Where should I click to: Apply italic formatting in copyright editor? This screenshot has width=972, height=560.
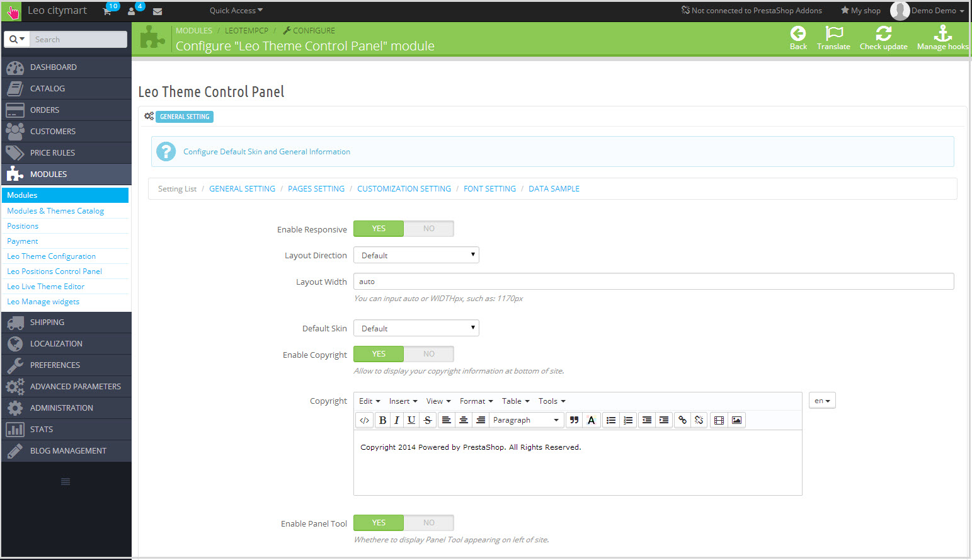click(x=397, y=420)
